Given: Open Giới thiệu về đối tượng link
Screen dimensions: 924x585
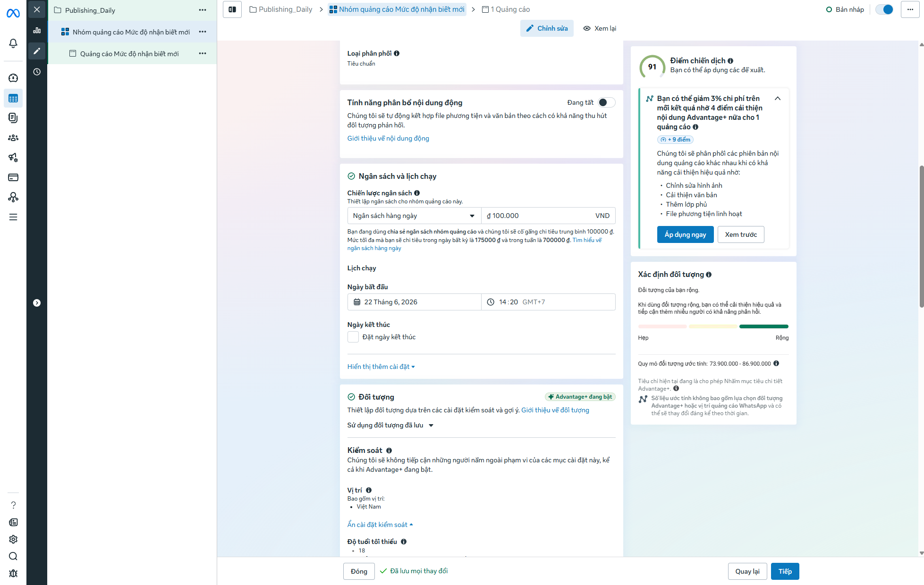Looking at the screenshot, I should [555, 410].
